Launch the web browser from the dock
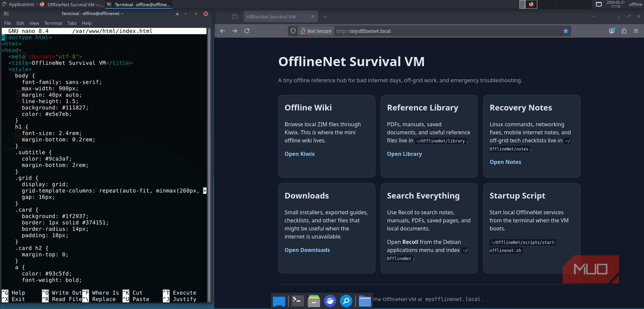Image resolution: width=644 pixels, height=309 pixels. coord(330,301)
